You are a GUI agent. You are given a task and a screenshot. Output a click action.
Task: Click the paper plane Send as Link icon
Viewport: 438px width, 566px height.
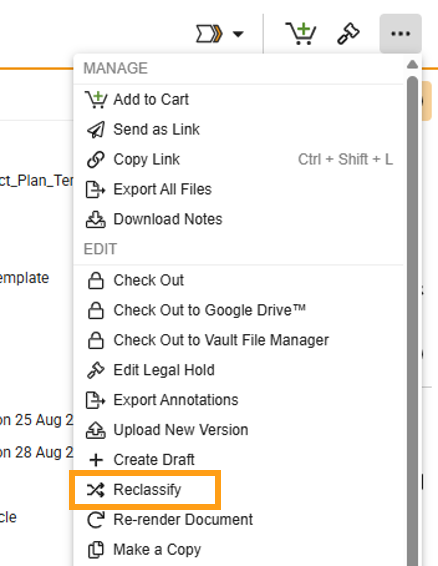pos(96,130)
